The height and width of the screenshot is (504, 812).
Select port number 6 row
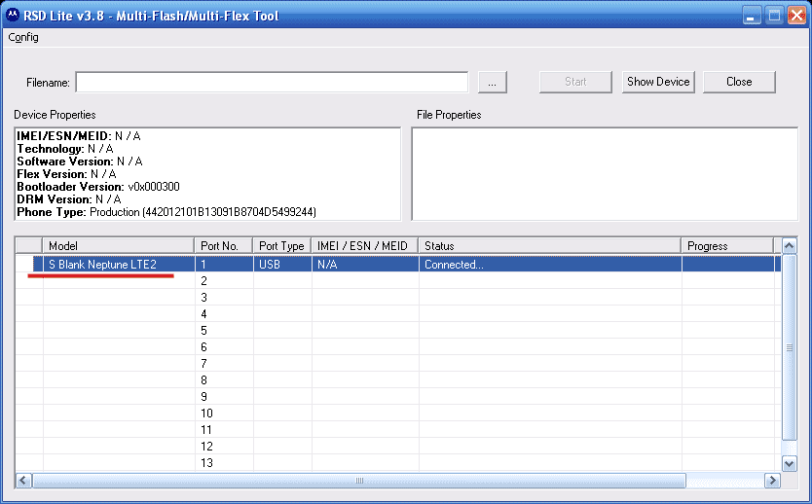click(397, 347)
